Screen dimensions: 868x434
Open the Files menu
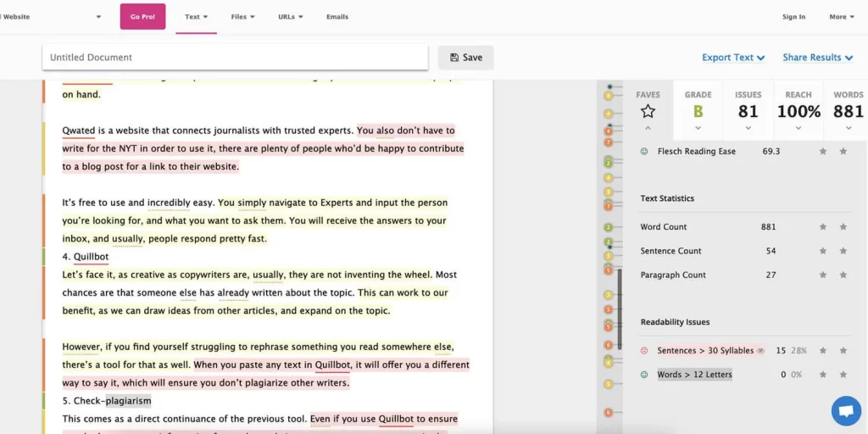coord(242,17)
